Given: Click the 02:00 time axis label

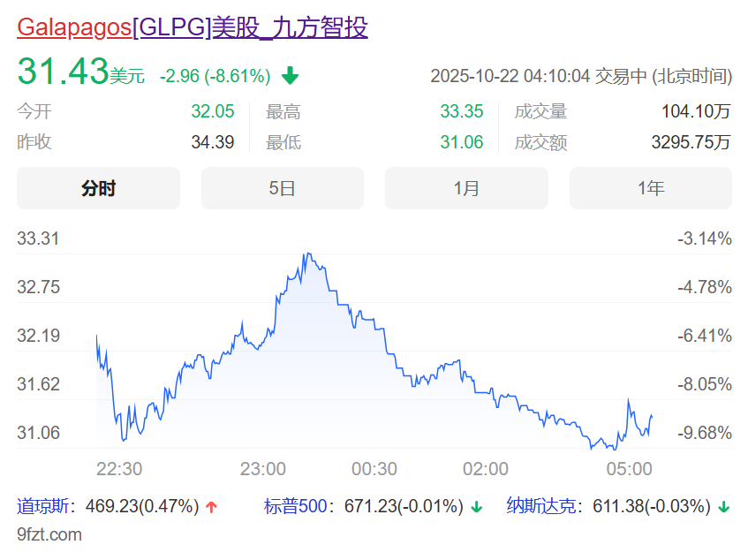Looking at the screenshot, I should [486, 469].
